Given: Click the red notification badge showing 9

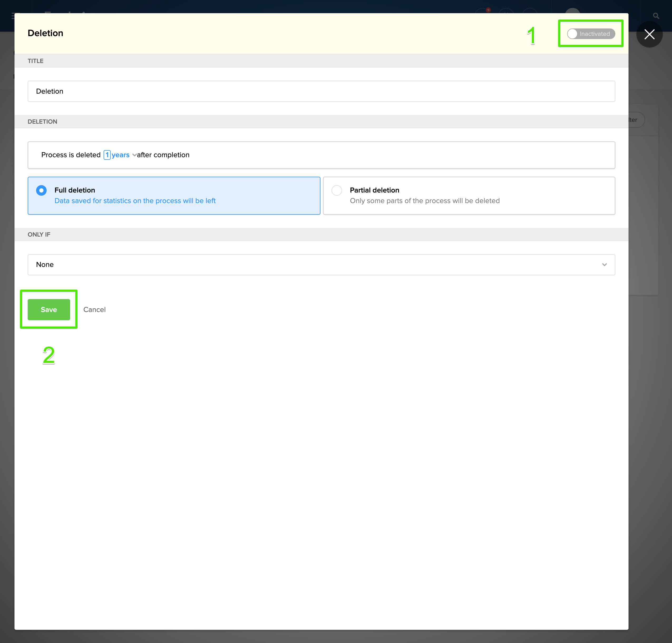Looking at the screenshot, I should point(488,10).
